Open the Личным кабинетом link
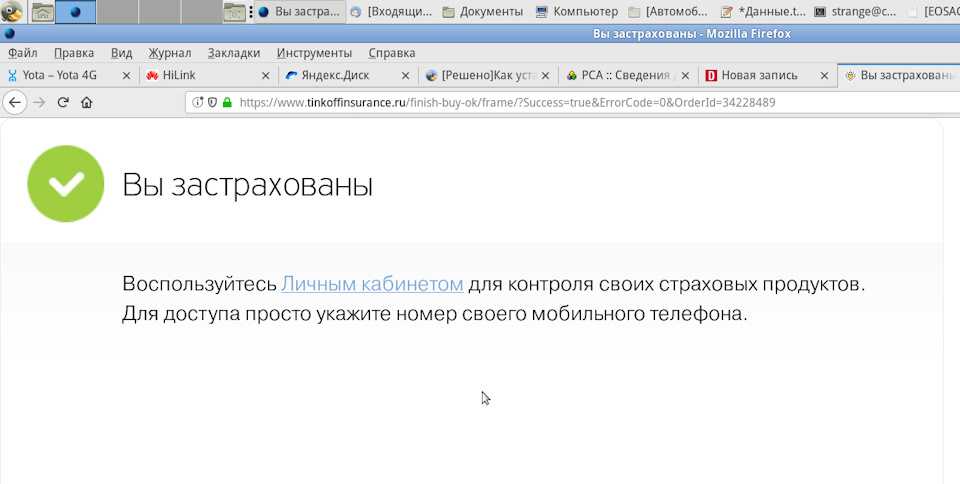Viewport: 960px width, 484px height. (372, 284)
